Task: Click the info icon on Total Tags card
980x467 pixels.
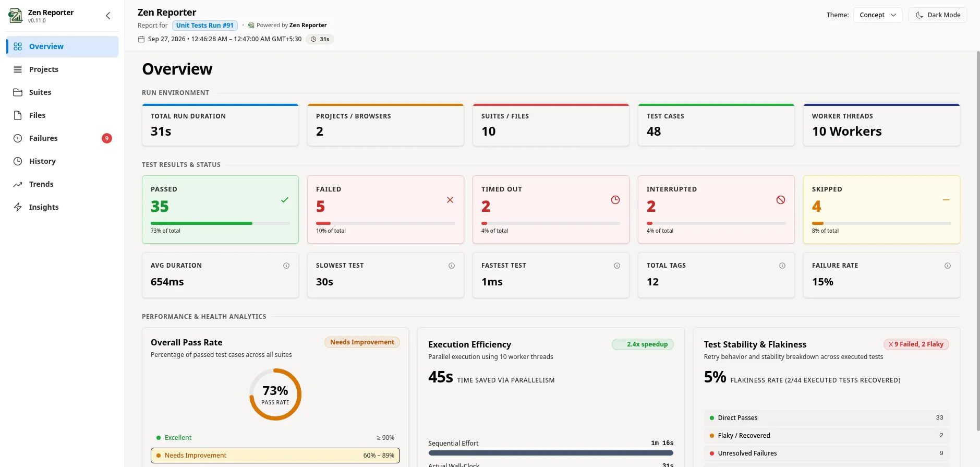Action: point(782,266)
